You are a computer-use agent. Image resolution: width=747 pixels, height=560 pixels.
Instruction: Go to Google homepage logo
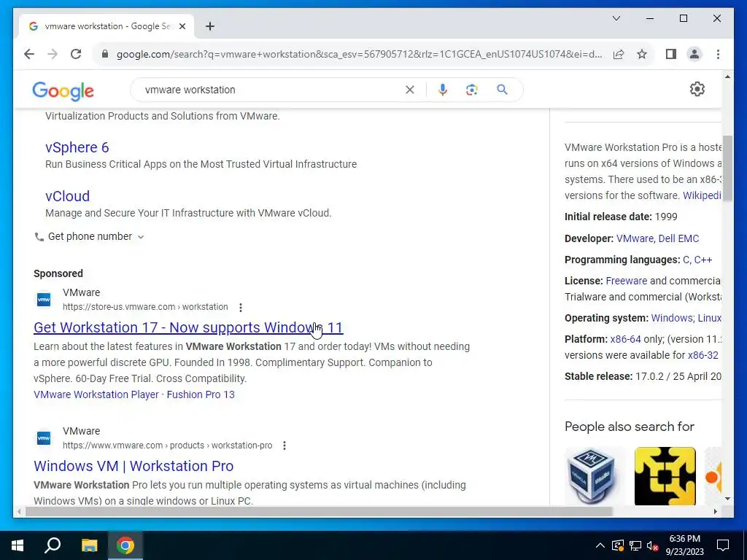coord(63,90)
